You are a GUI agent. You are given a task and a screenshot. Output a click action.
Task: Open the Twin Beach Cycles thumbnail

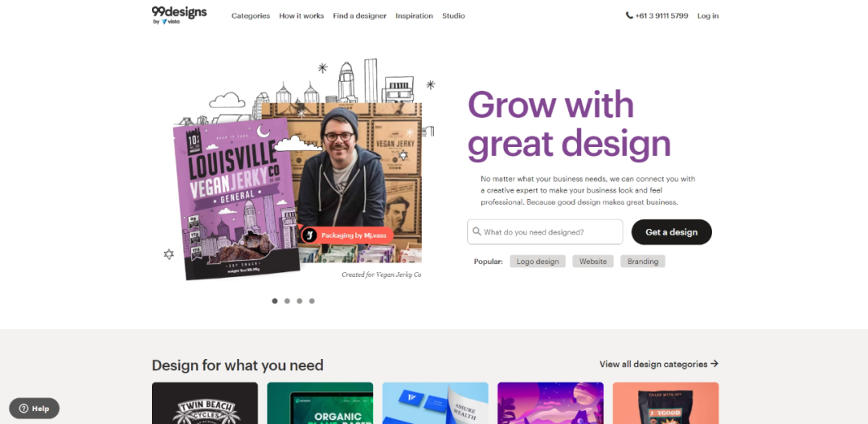pyautogui.click(x=205, y=403)
